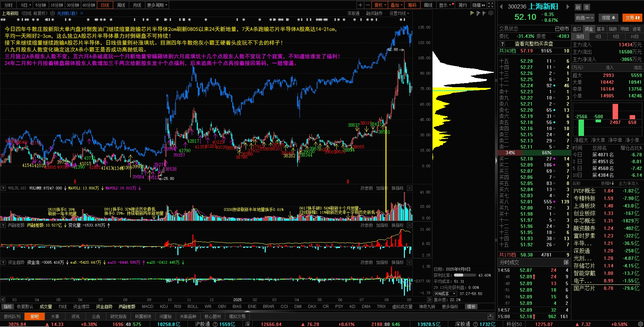Click 加指标 in 两融差额 panel
This screenshot has width=644, height=327.
coord(382,225)
